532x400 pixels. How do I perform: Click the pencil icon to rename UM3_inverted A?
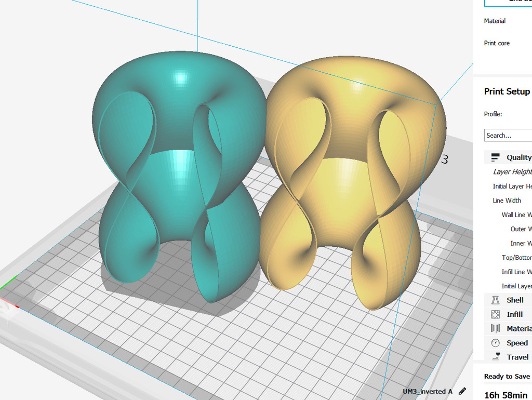tap(462, 391)
